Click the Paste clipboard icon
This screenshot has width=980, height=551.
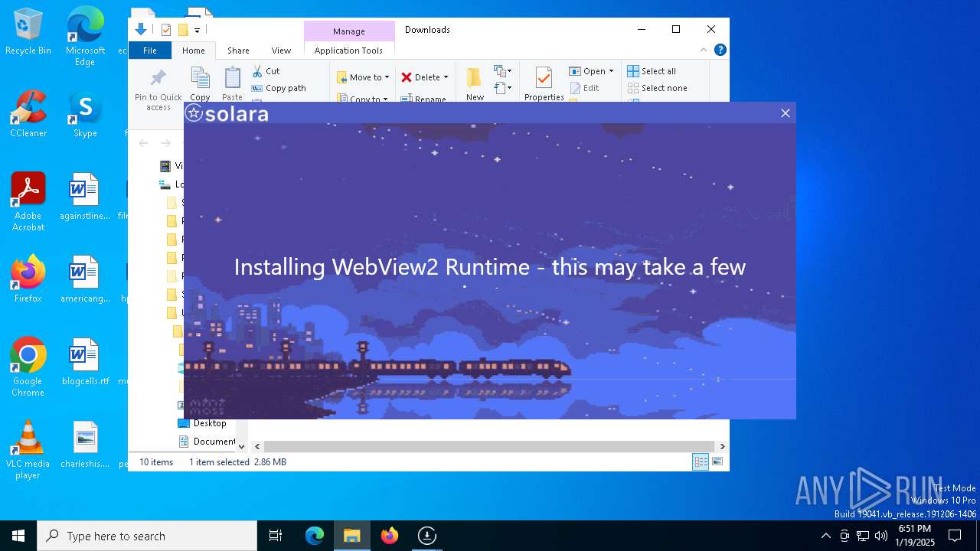(x=232, y=78)
